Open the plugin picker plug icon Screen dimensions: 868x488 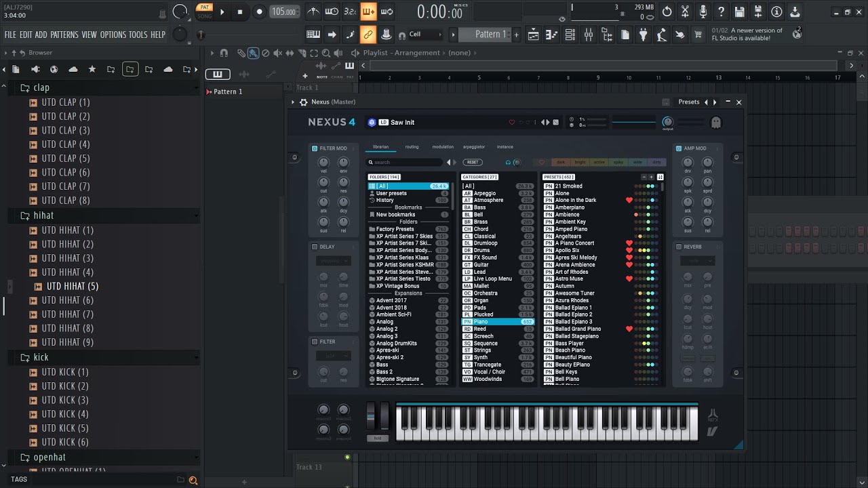click(x=644, y=35)
